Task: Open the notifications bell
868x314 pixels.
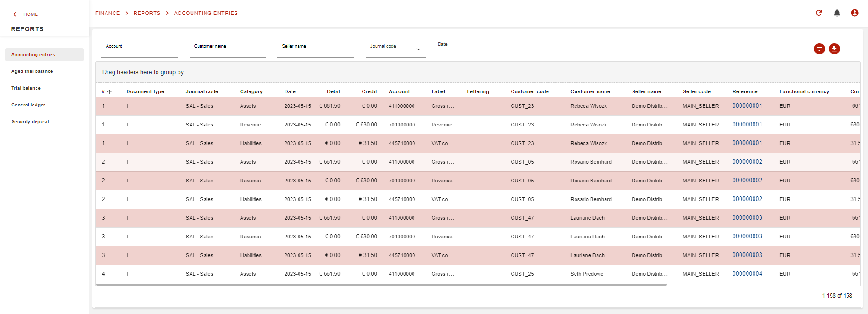Action: [837, 13]
